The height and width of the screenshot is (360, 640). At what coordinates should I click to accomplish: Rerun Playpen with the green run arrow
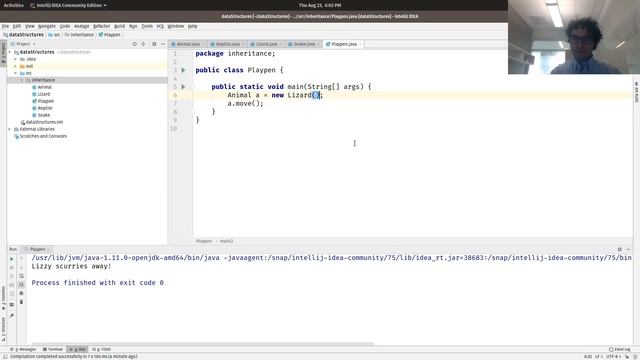[x=11, y=259]
